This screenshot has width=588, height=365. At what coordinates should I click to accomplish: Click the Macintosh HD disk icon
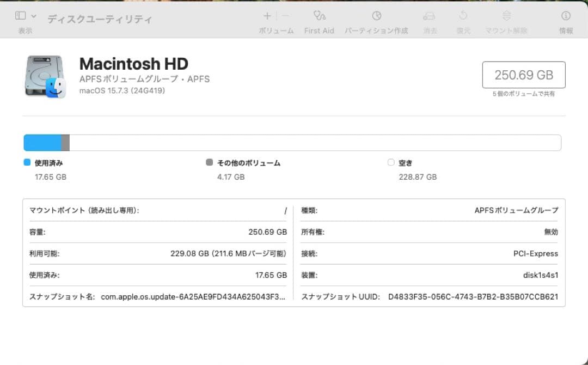click(44, 76)
